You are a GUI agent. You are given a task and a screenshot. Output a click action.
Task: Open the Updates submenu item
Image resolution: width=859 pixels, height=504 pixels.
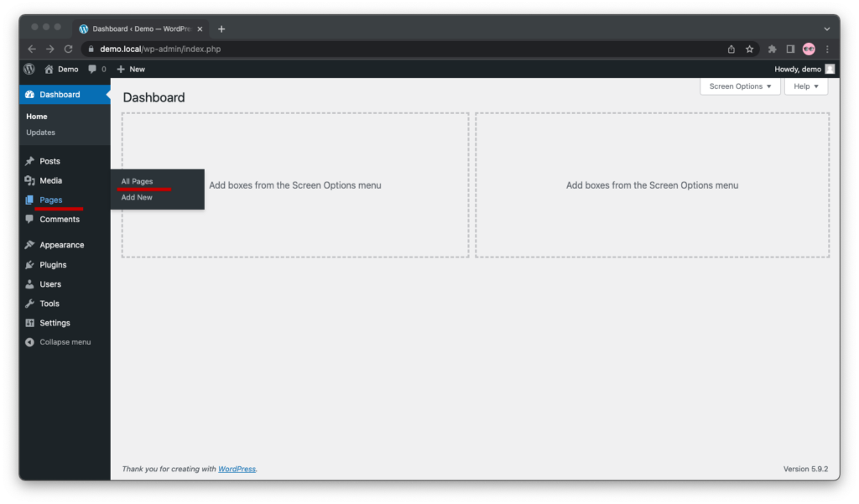click(x=40, y=132)
